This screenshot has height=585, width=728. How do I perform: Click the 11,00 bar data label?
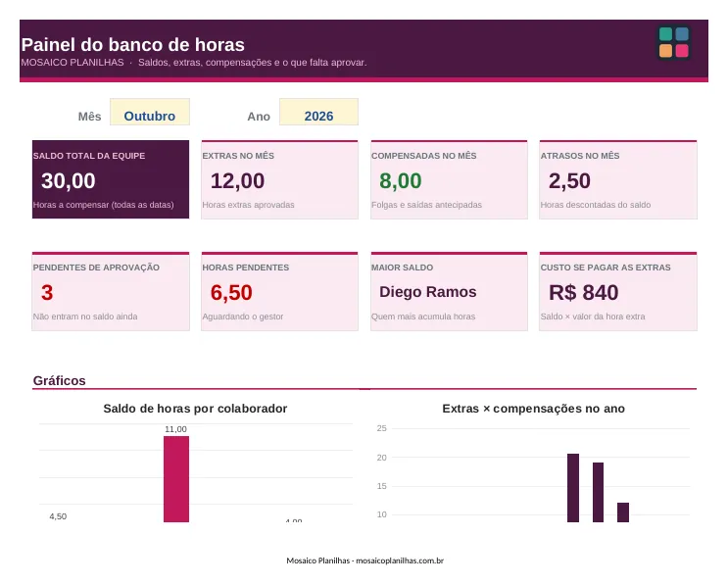coord(176,429)
